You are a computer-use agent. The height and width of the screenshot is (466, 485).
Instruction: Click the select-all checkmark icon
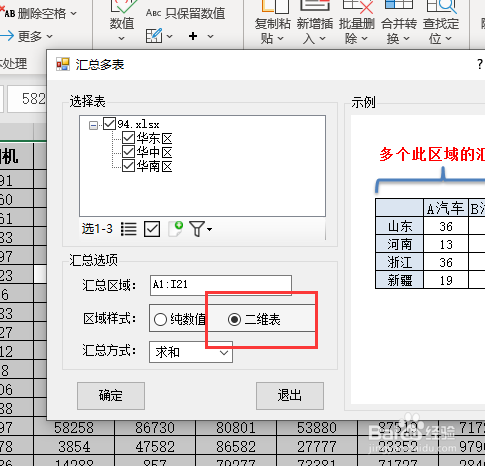(152, 229)
